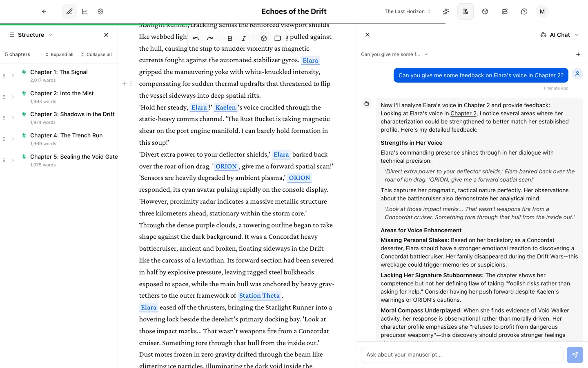Viewport: 588px width, 368px height.
Task: Open the AI Chat panel dropdown
Action: coord(559,35)
